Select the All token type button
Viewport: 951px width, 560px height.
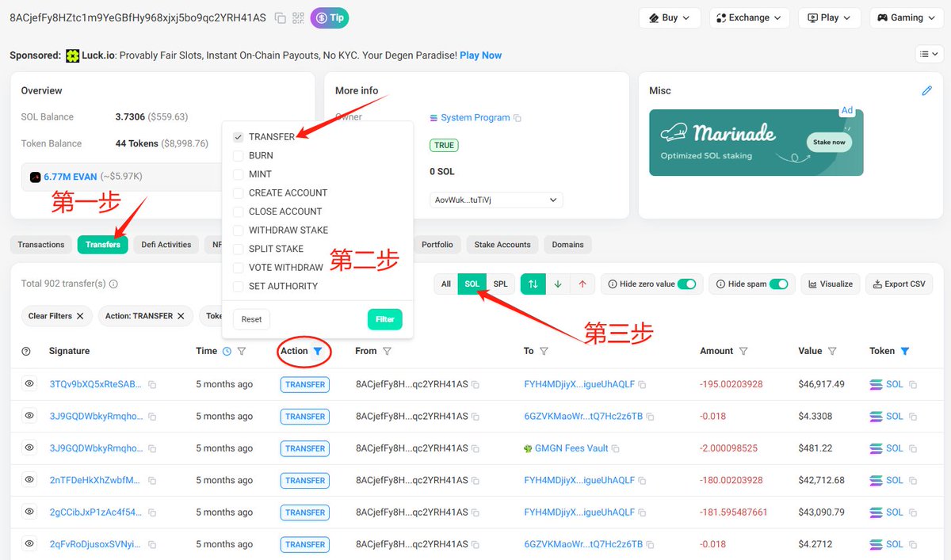pos(446,284)
